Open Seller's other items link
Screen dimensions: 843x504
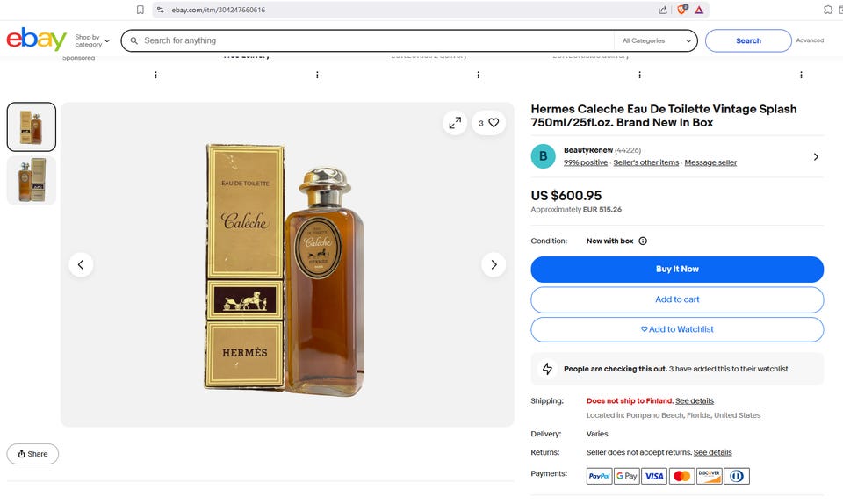coord(645,162)
